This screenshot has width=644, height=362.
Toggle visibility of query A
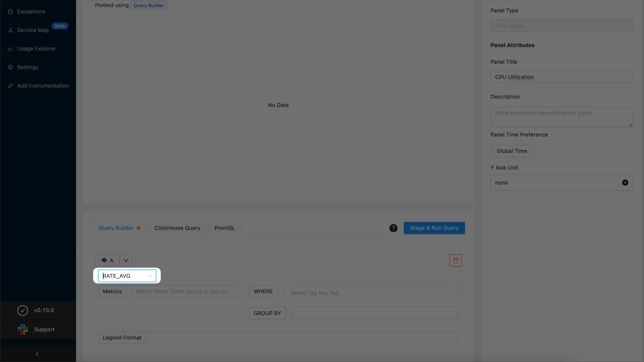click(107, 260)
